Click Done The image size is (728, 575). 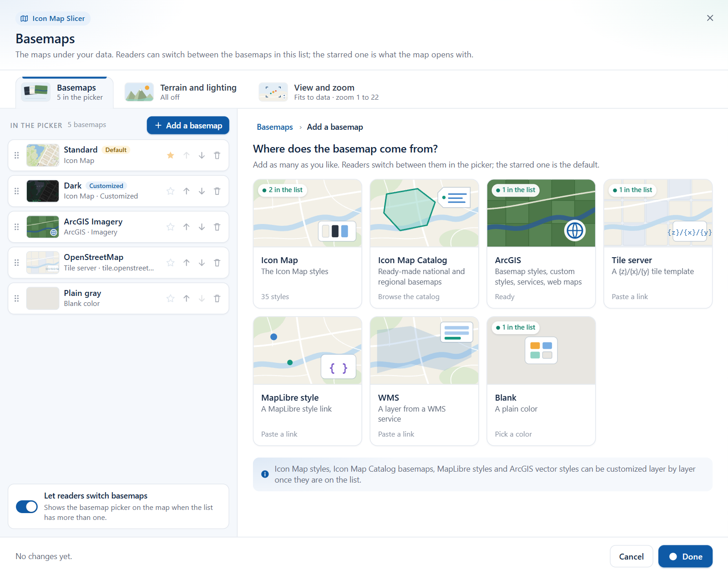point(685,556)
